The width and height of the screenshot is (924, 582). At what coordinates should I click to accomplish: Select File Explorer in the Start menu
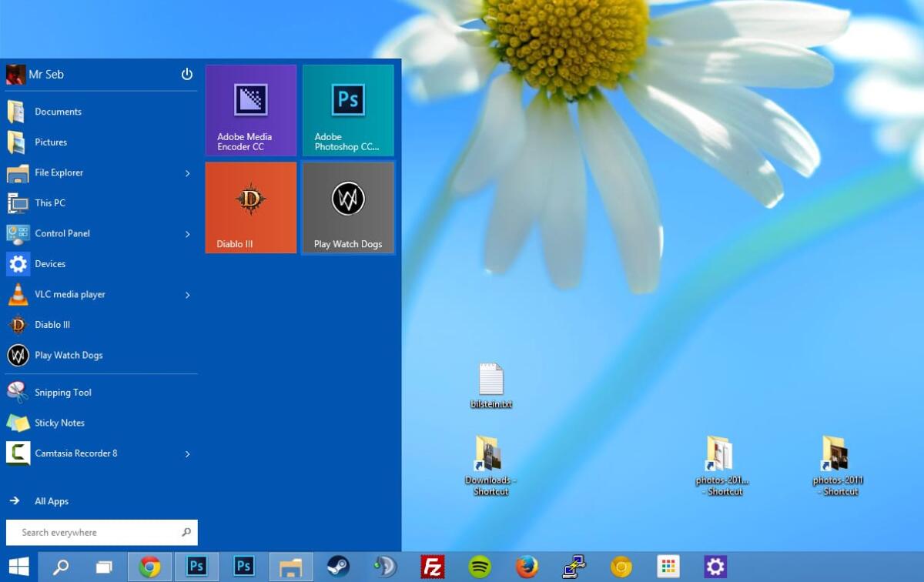(x=59, y=172)
